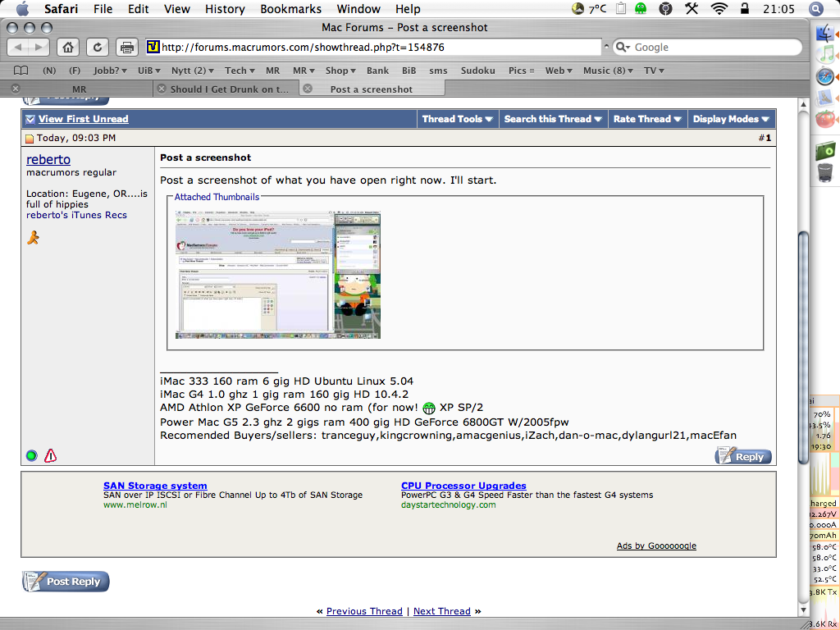
Task: Click the crossed tools menu bar icon
Action: pyautogui.click(x=692, y=8)
